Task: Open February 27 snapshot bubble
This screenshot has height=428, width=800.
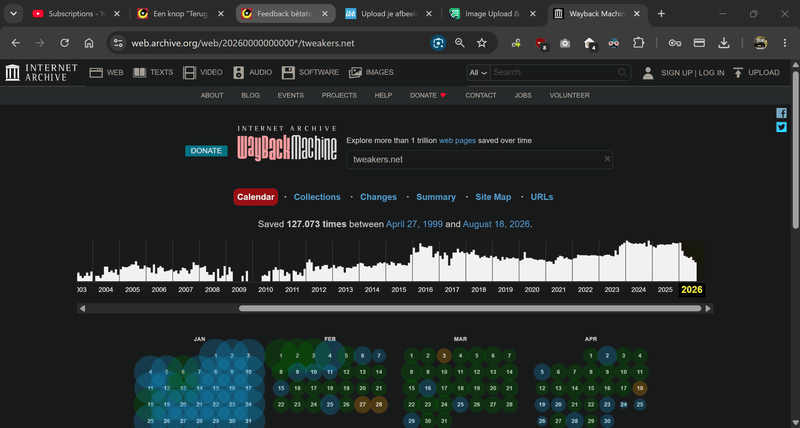Action: point(363,405)
